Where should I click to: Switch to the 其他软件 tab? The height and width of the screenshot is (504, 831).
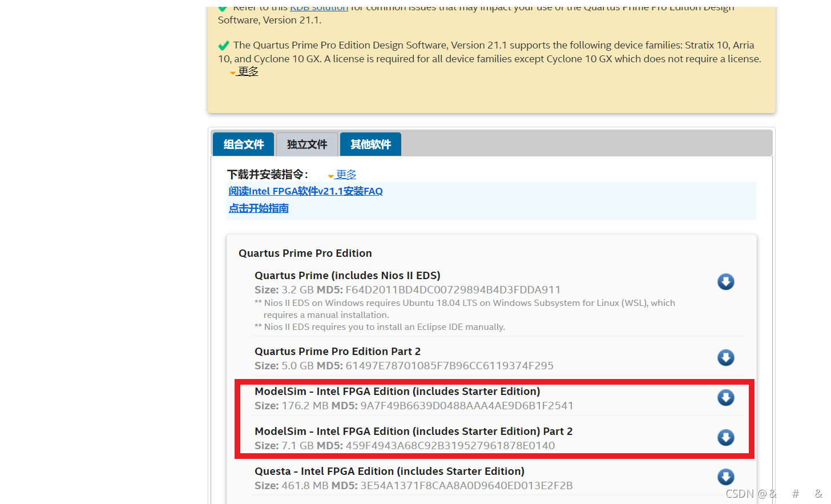point(370,144)
